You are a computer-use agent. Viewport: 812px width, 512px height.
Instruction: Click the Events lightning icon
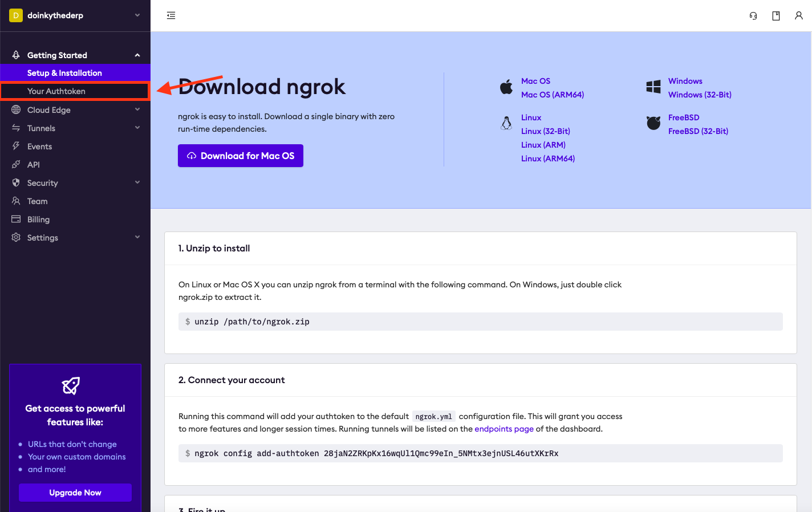coord(16,147)
